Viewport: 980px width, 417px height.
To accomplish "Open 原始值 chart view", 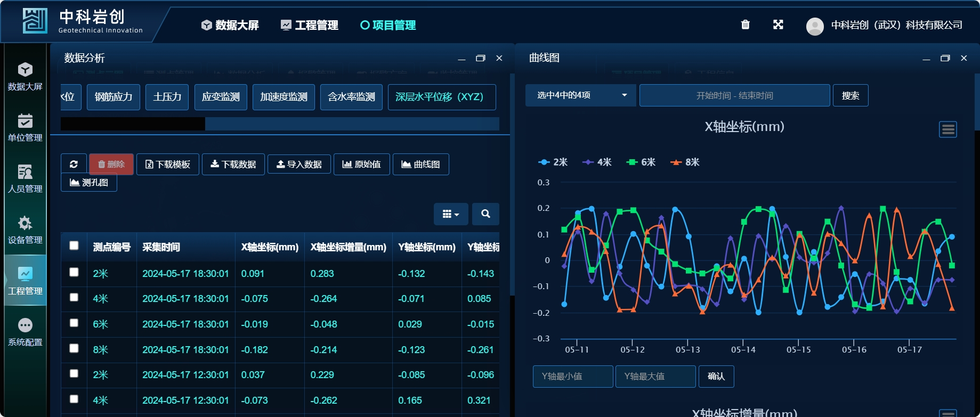I will click(x=362, y=164).
